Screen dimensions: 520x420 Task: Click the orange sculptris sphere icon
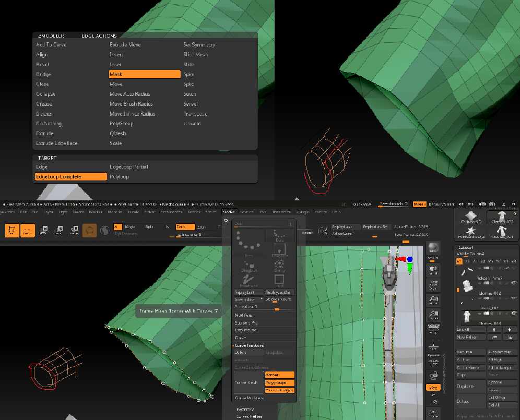[90, 230]
